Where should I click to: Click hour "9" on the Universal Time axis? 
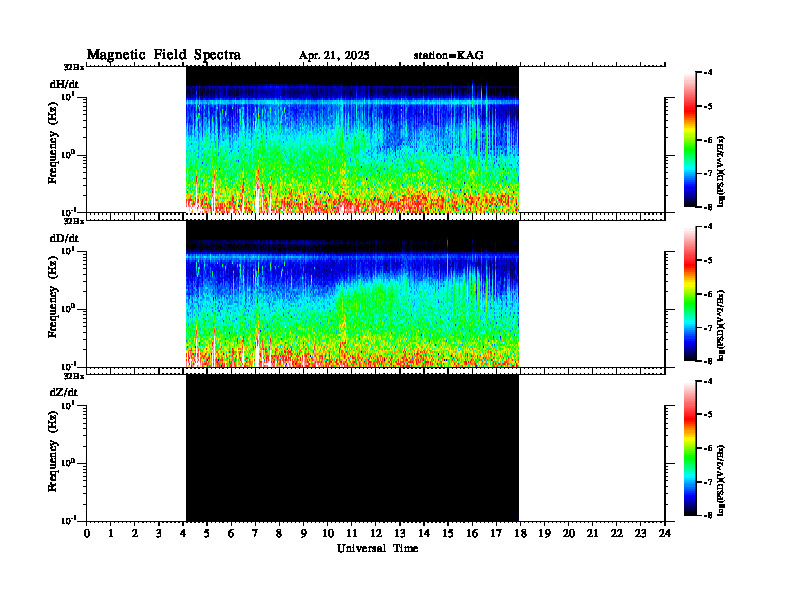click(304, 534)
